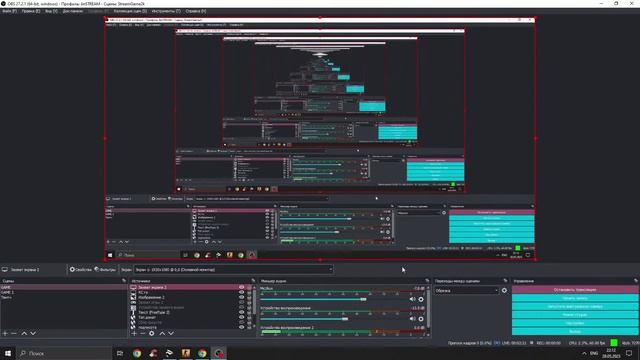Toggle lock of Изображение 2 source

tap(249, 297)
